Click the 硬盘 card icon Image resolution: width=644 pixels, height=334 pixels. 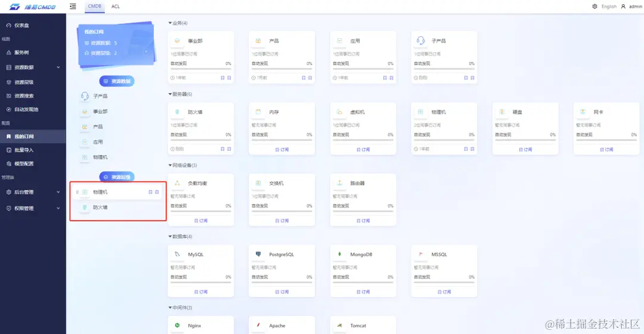click(x=502, y=112)
